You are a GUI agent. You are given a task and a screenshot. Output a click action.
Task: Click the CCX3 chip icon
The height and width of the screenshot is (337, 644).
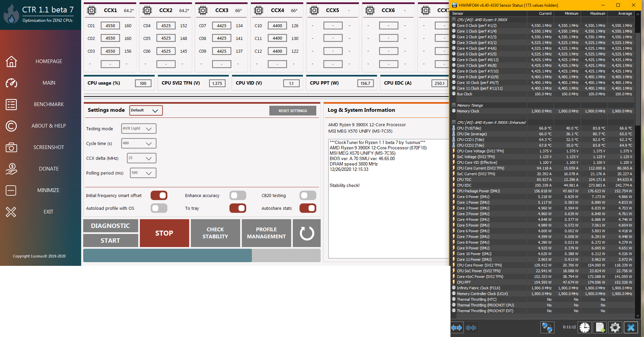pyautogui.click(x=203, y=10)
